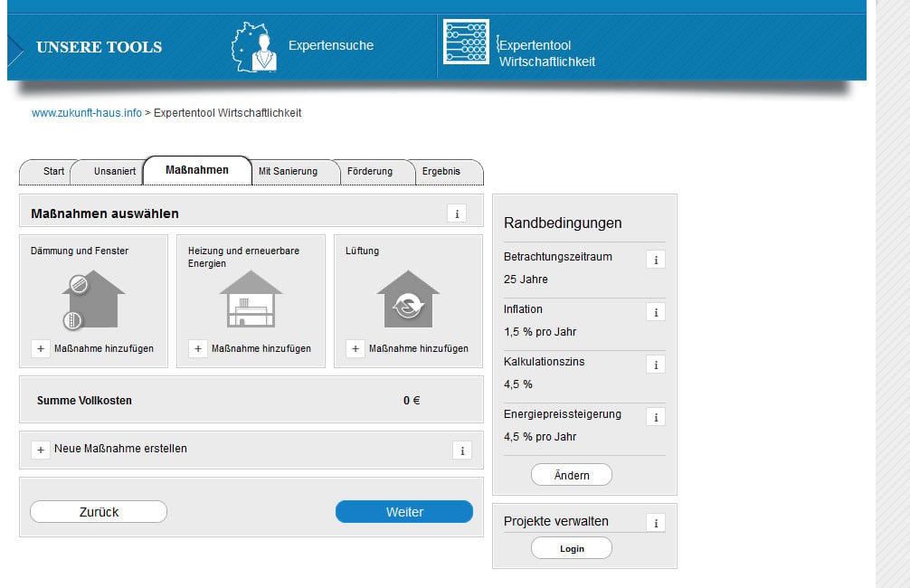Open the Mit Sanierung tab
Image resolution: width=910 pixels, height=588 pixels.
tap(288, 171)
